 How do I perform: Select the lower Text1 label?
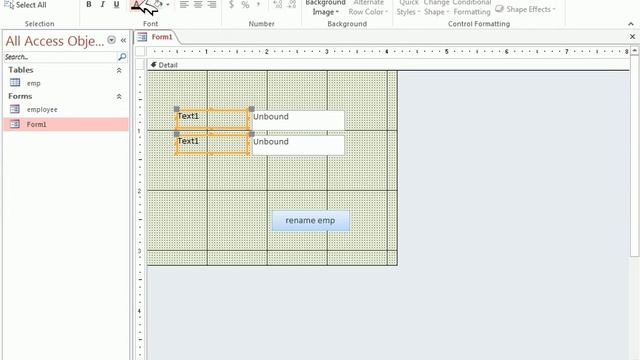(x=212, y=144)
